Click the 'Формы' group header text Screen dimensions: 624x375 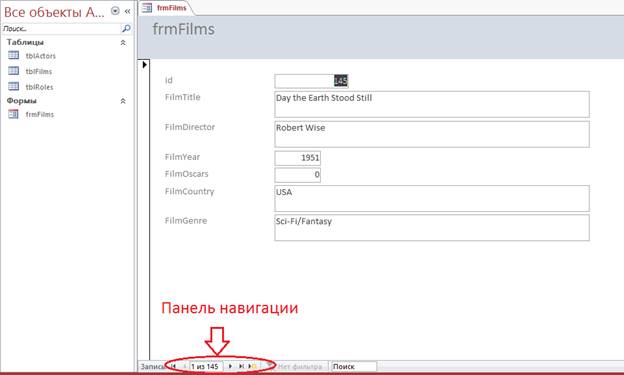pos(21,101)
